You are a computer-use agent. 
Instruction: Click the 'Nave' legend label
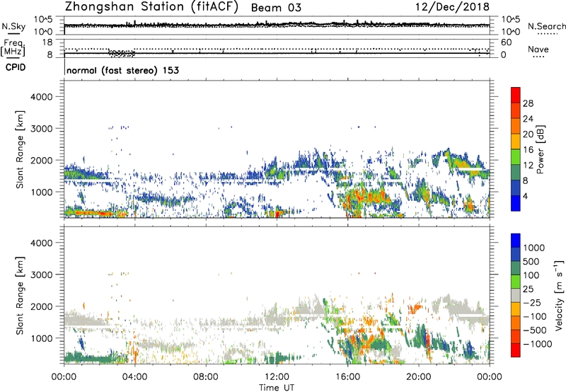[x=538, y=49]
